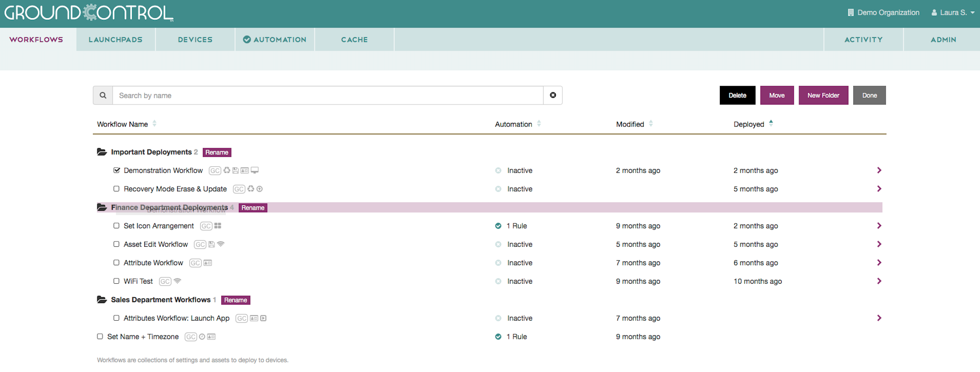Click the up-arrow circle icon beside Recovery Mode Erase & Update
Image resolution: width=980 pixels, height=372 pixels.
tap(260, 189)
